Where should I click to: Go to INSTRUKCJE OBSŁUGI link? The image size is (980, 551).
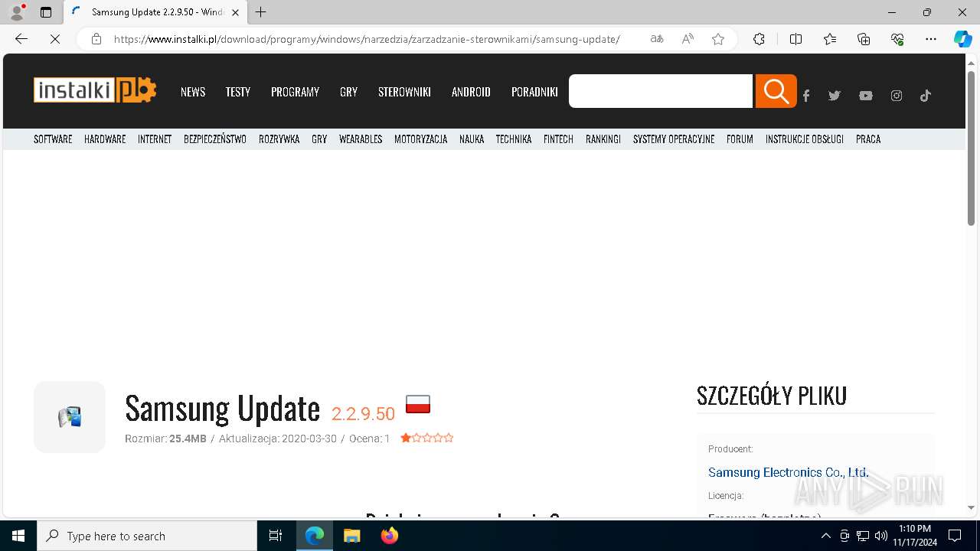pos(805,139)
